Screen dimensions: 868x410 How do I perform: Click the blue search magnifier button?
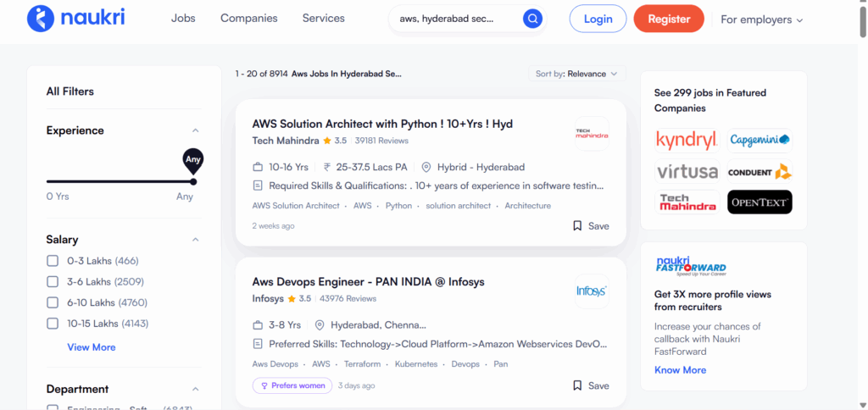[x=532, y=19]
